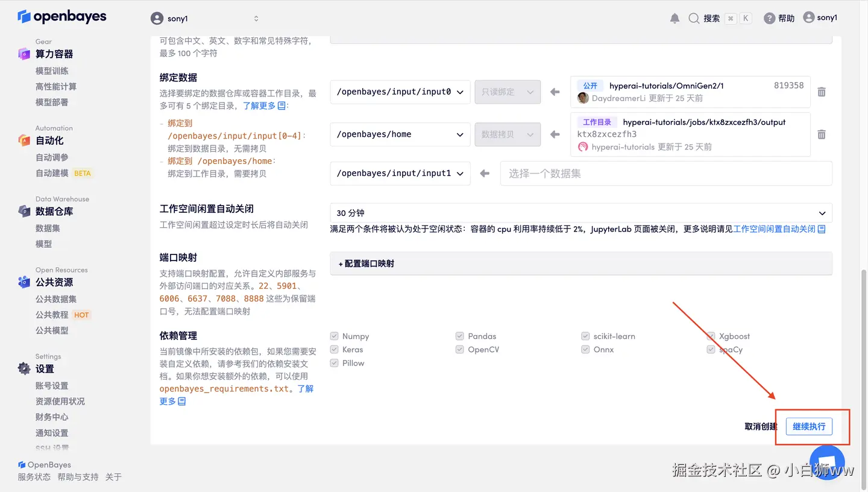868x492 pixels.
Task: Click the 选择一个数据集 input field
Action: point(666,174)
